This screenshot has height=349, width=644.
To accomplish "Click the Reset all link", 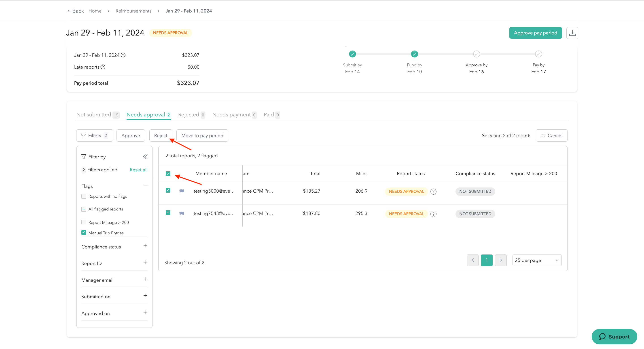I will 138,170.
